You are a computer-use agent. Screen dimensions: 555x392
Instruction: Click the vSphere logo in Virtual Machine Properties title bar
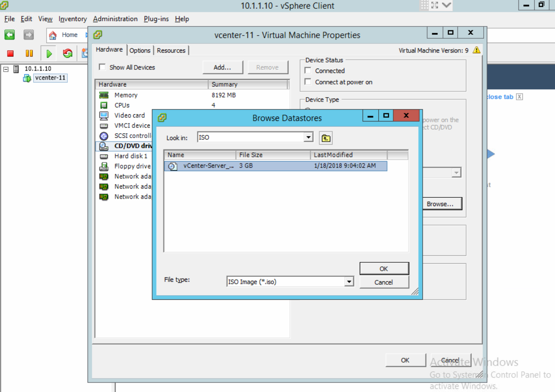(98, 35)
